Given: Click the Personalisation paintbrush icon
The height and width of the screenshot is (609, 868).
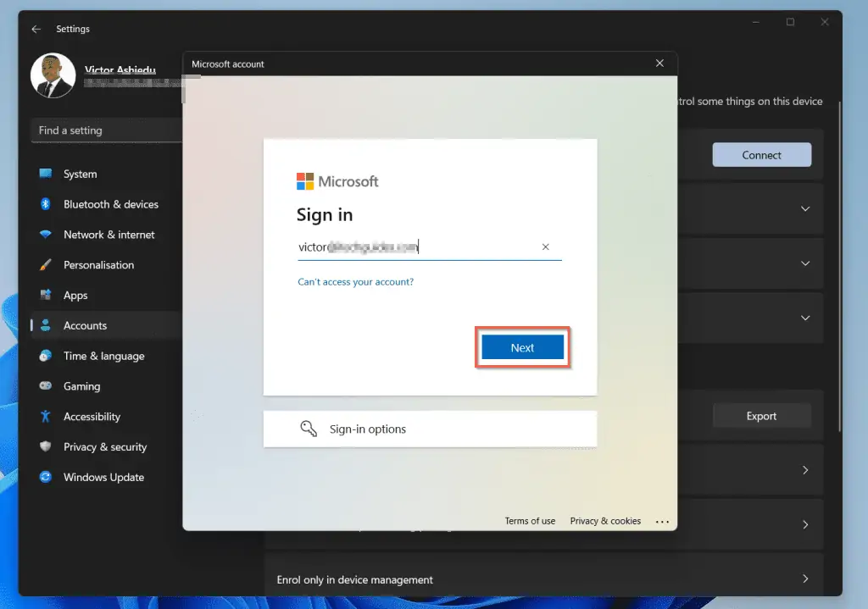Looking at the screenshot, I should (46, 265).
